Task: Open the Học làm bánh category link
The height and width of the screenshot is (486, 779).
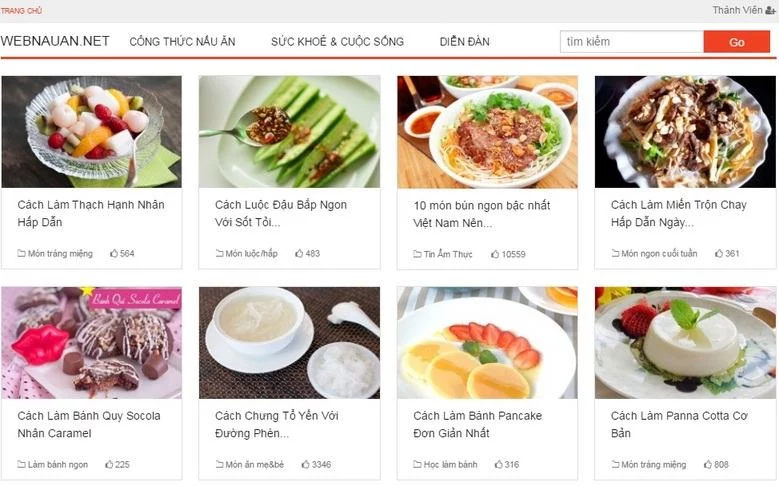Action: (450, 464)
